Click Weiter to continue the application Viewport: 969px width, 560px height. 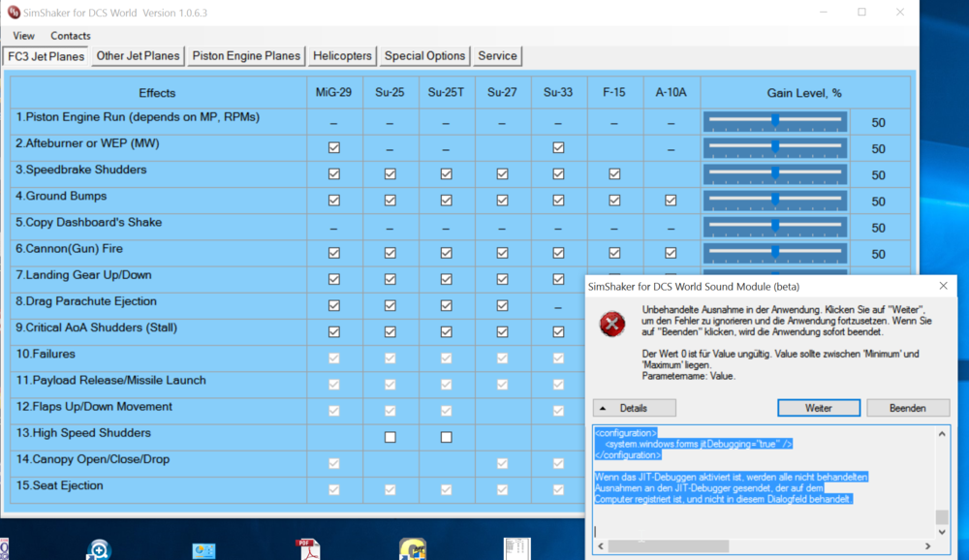coord(818,408)
